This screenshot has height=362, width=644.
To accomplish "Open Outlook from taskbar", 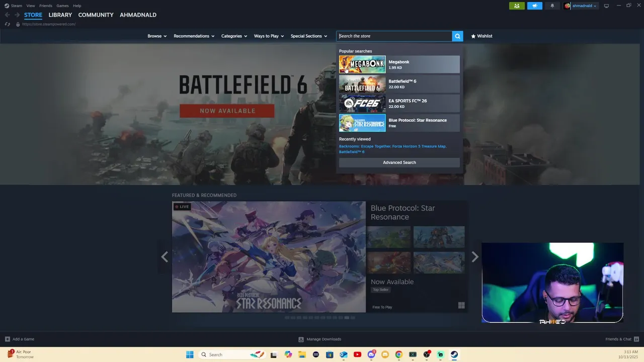I will 343,354.
